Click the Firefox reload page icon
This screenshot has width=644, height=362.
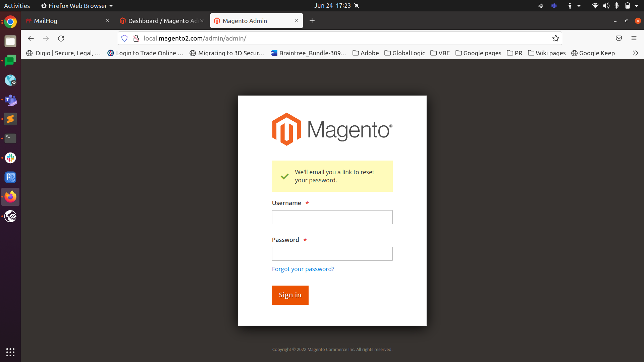point(61,39)
